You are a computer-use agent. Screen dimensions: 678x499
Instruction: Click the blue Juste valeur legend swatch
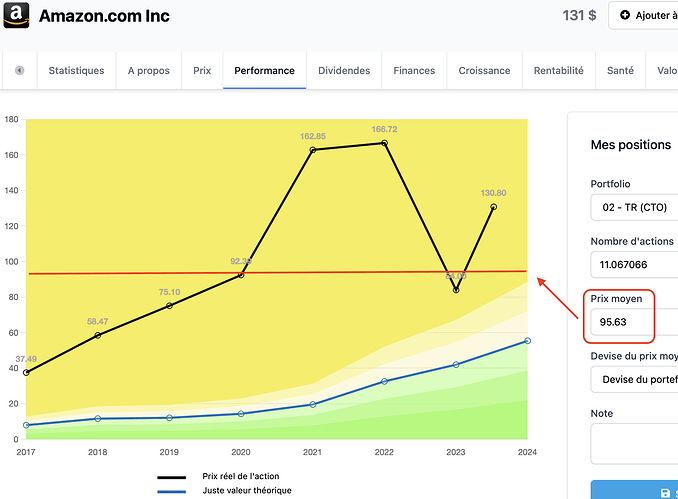tap(172, 491)
